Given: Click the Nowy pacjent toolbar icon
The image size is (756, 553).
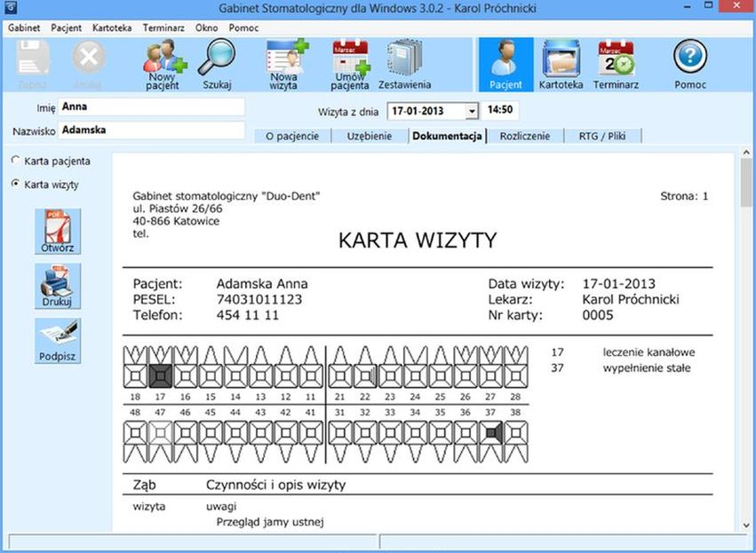Looking at the screenshot, I should click(x=163, y=60).
